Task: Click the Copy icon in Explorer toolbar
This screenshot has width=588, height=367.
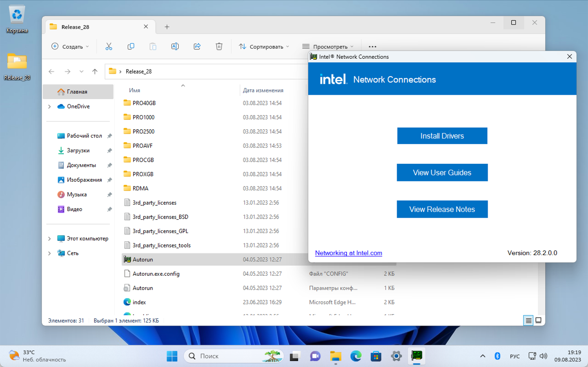Action: pos(131,47)
